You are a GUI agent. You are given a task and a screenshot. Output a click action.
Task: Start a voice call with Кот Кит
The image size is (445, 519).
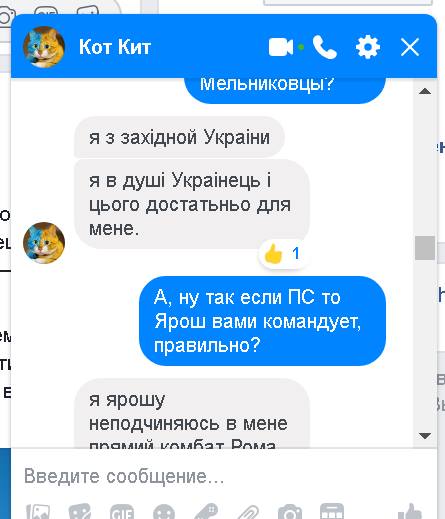[x=325, y=47]
